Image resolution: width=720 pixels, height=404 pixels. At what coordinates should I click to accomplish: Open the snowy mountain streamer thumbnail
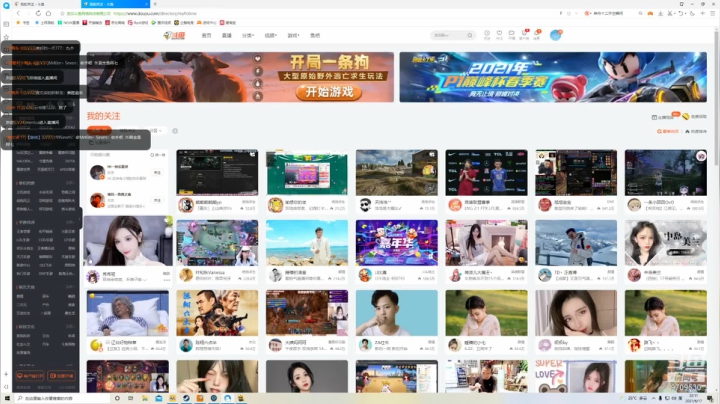tap(576, 242)
